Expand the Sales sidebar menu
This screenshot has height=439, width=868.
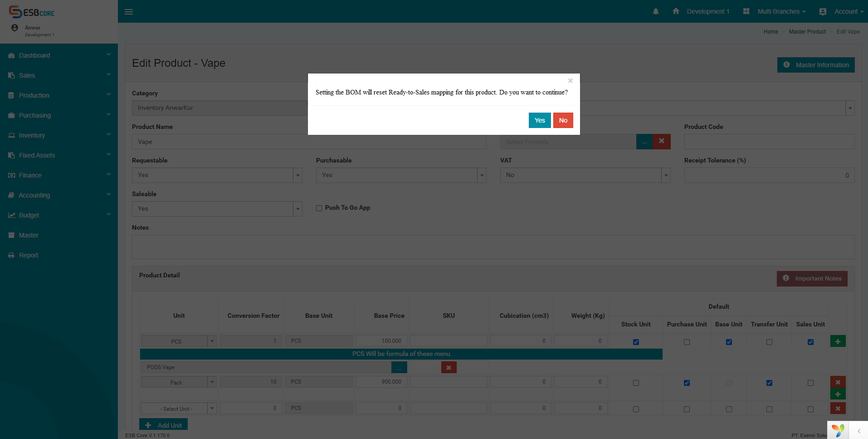point(59,75)
